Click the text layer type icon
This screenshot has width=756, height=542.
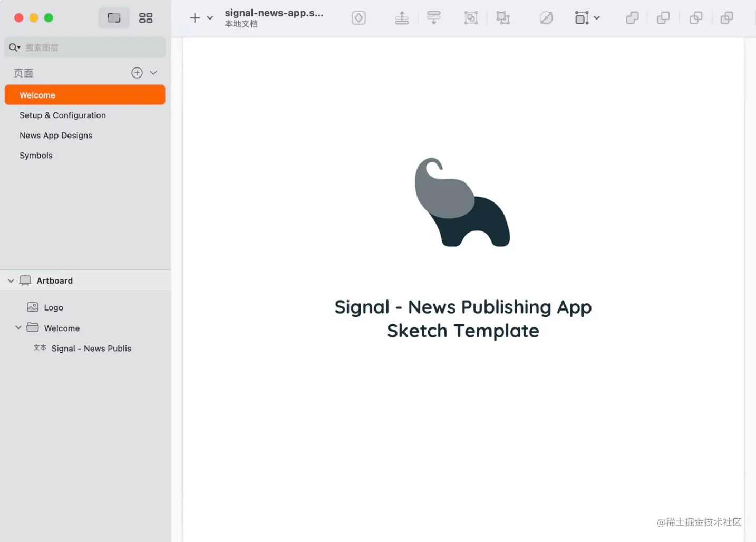click(40, 348)
